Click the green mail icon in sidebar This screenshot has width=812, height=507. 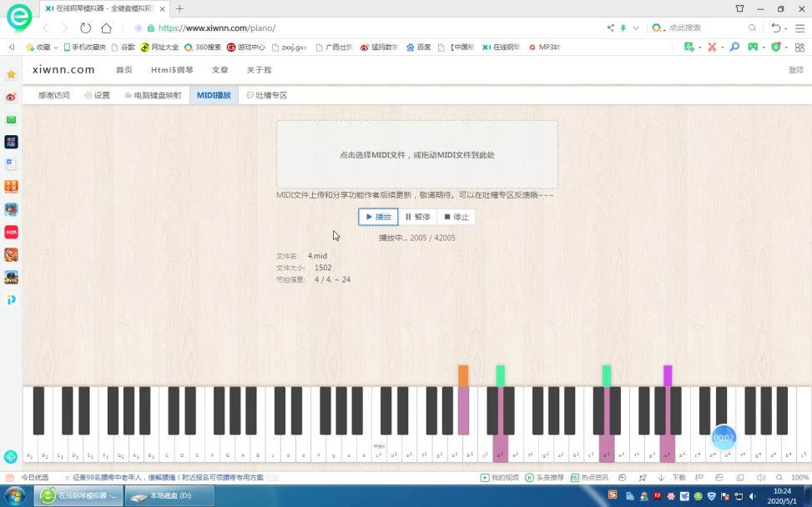point(11,119)
